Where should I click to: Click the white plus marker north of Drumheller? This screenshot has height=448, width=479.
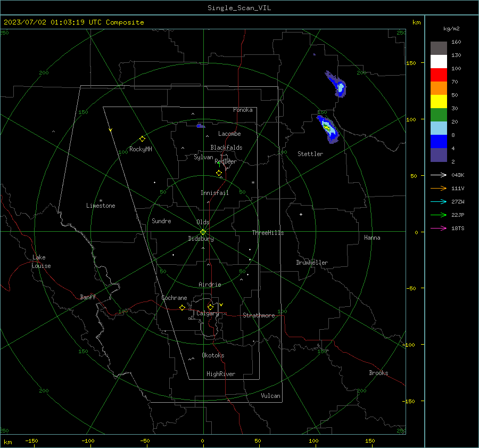pos(301,214)
